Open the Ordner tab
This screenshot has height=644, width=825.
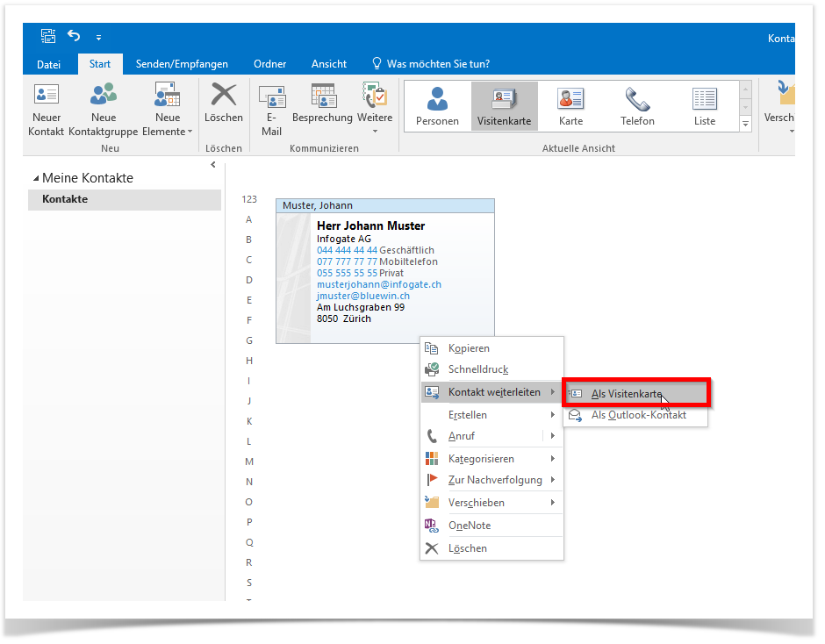point(270,64)
